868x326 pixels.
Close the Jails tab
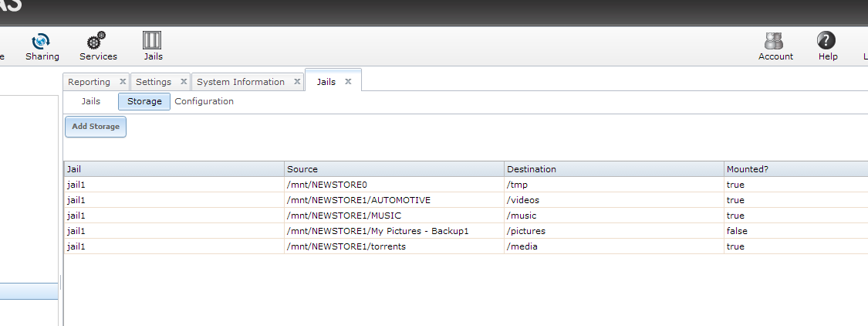pyautogui.click(x=348, y=81)
